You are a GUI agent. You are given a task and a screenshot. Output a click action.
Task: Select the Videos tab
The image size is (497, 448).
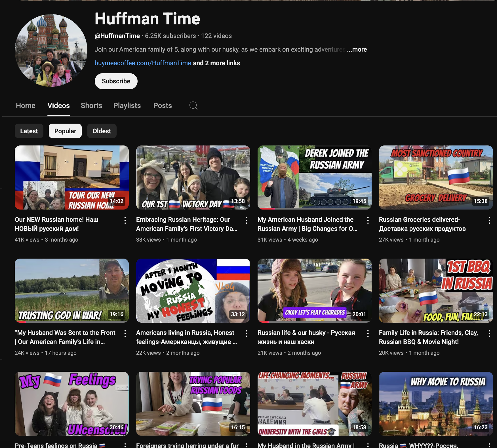58,105
